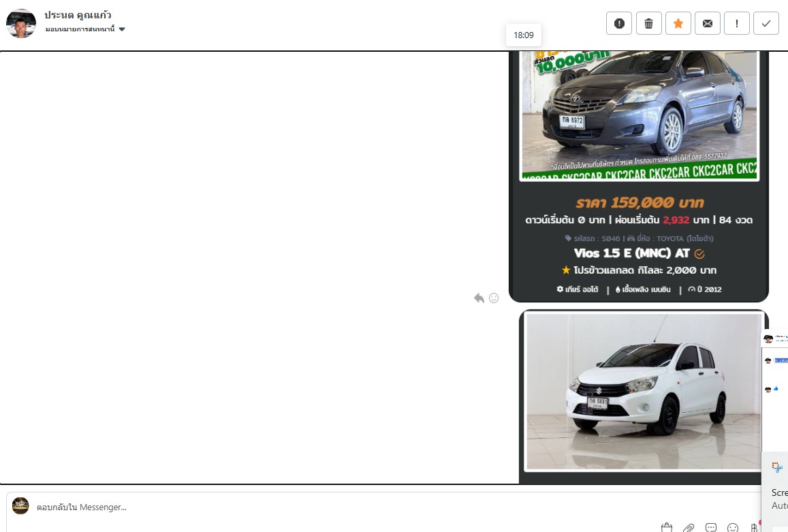Click price text ราคา 159,000 บาท
The image size is (788, 532).
640,202
